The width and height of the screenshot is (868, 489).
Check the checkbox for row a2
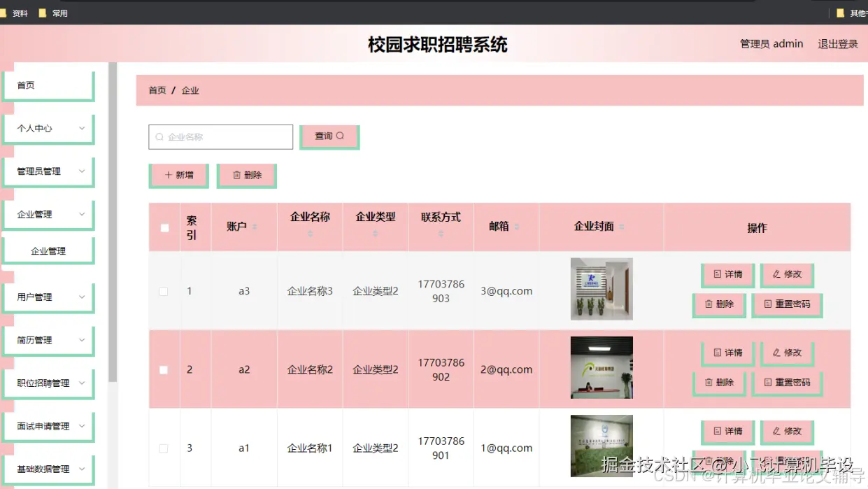[x=164, y=369]
